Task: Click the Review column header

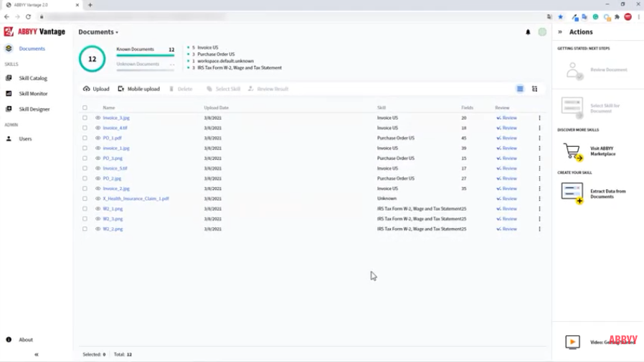Action: 502,108
